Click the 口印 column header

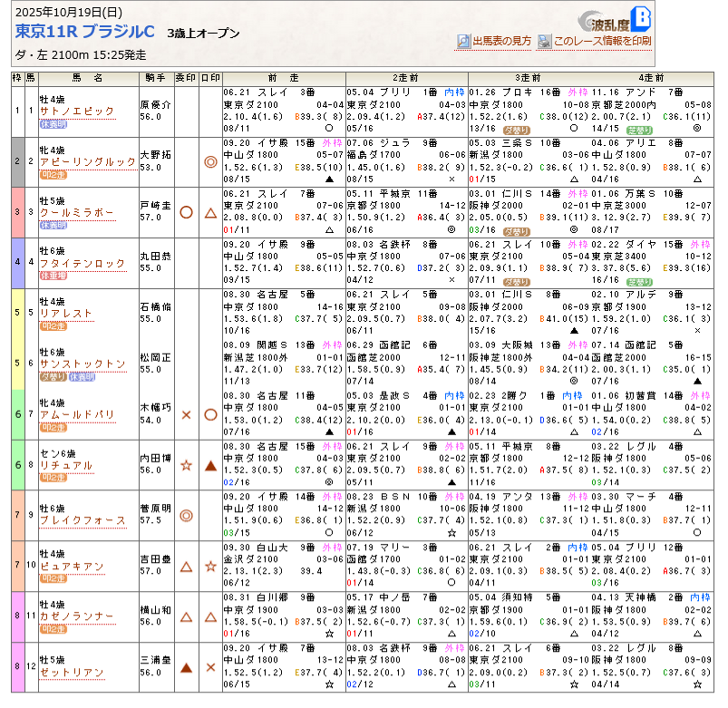pos(211,78)
